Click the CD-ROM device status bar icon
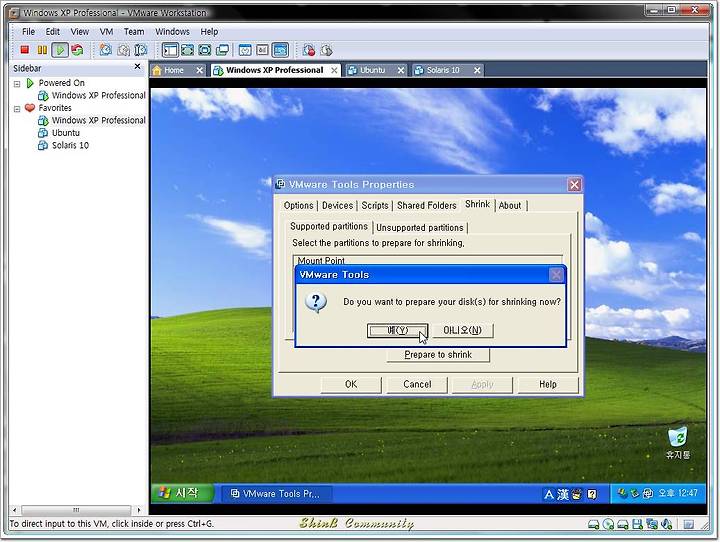The width and height of the screenshot is (720, 542). (608, 524)
